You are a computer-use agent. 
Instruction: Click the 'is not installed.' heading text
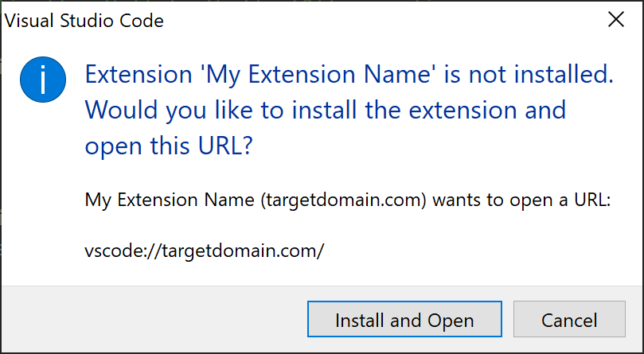click(x=529, y=74)
